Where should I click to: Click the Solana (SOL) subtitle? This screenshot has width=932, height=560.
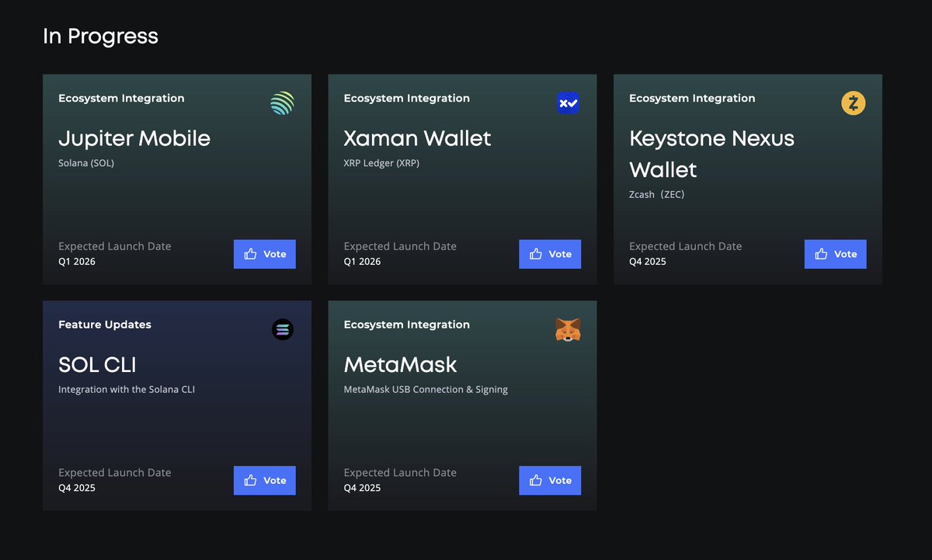pos(86,163)
